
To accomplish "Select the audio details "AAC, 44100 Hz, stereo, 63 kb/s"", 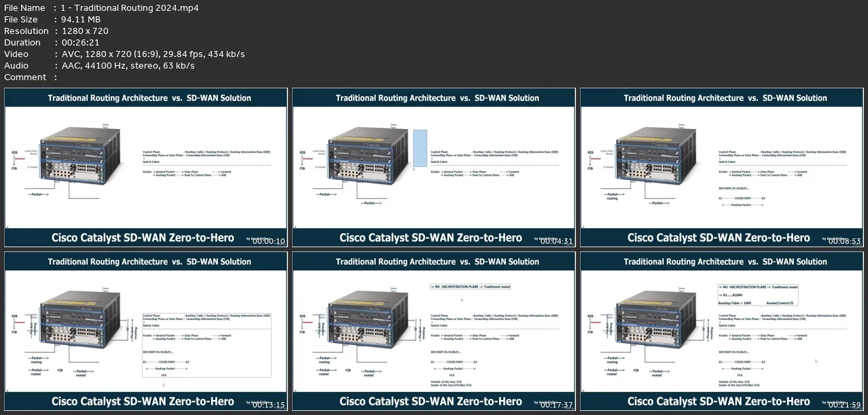I will click(128, 65).
